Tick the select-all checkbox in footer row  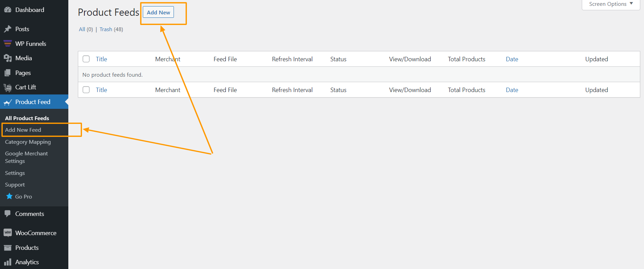click(86, 90)
